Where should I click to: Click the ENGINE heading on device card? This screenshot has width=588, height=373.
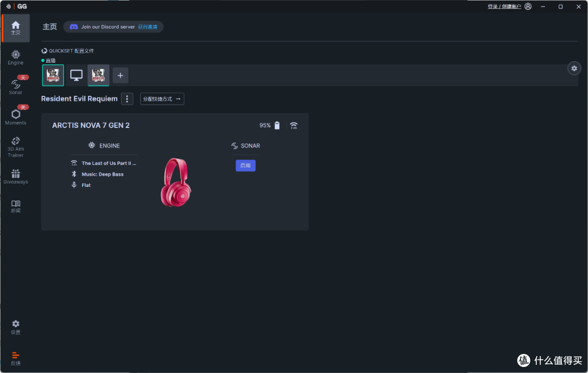(104, 145)
